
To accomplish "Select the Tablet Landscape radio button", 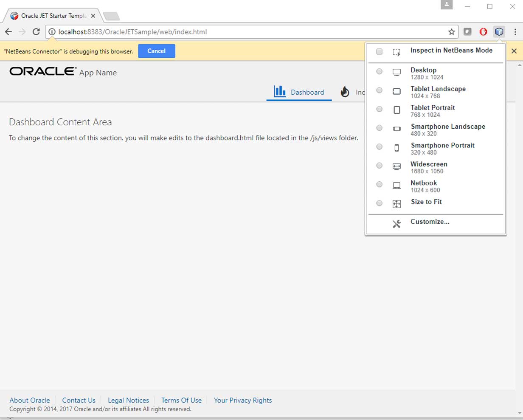I will click(380, 90).
